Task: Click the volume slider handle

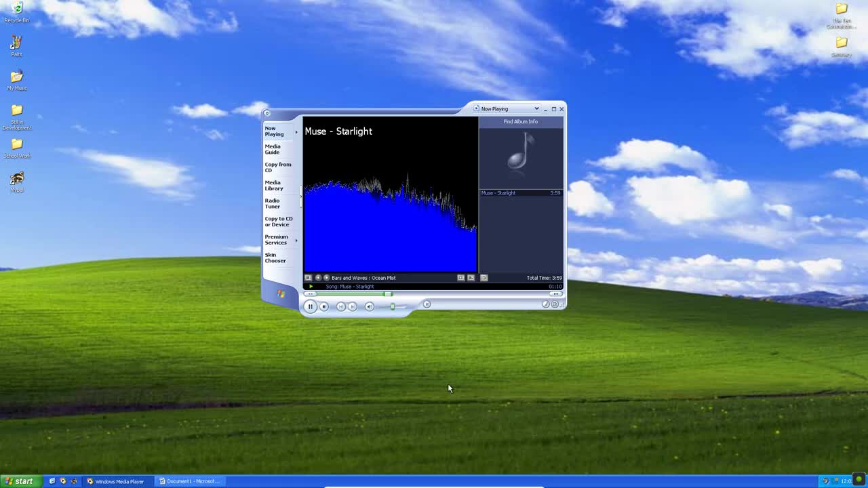Action: [x=393, y=306]
